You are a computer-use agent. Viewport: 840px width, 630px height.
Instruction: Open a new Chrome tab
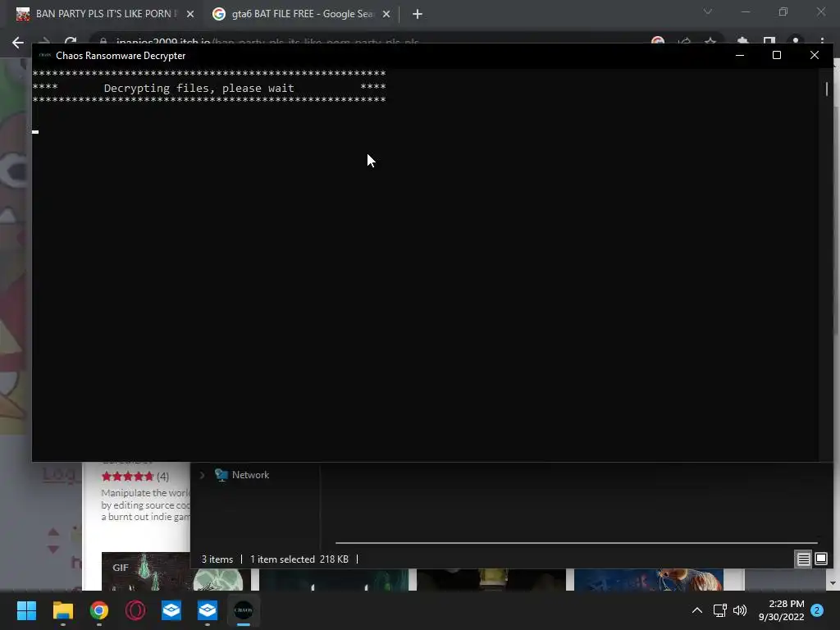[x=418, y=15]
